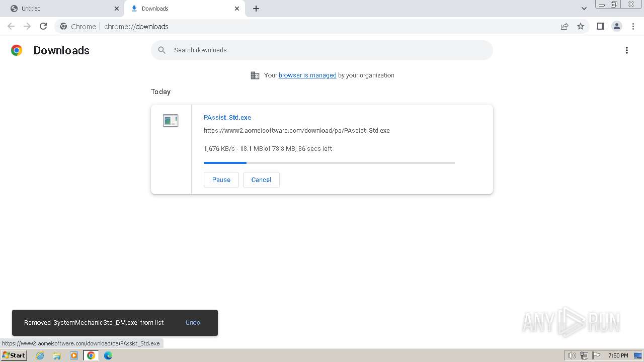Image resolution: width=644 pixels, height=362 pixels.
Task: Open the media player taskbar icon
Action: (74, 355)
